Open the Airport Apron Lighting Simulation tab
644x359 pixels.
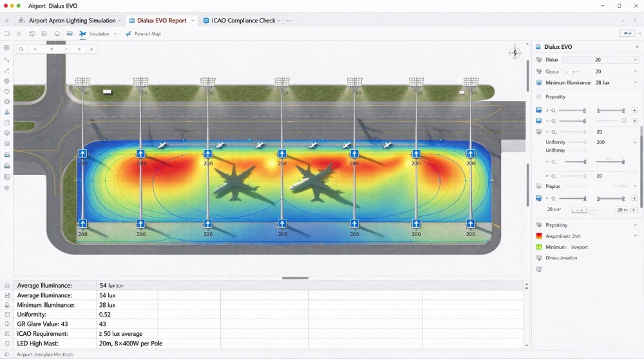[x=70, y=21]
